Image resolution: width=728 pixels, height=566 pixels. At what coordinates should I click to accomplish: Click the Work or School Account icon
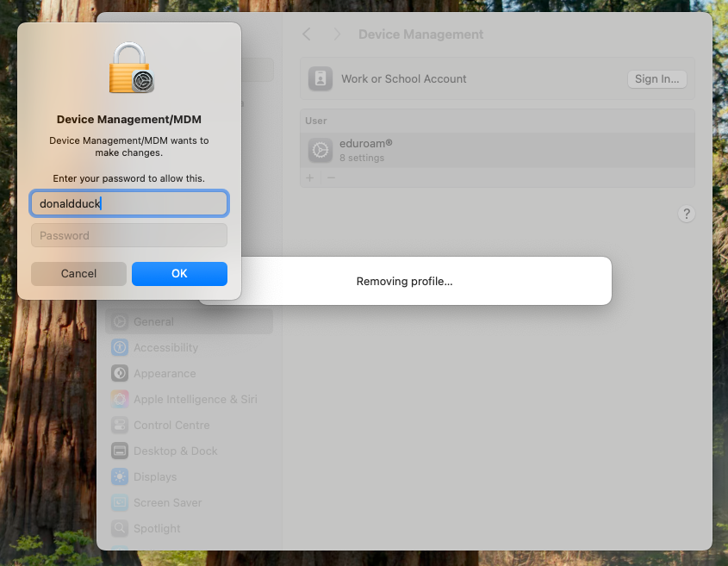(320, 78)
